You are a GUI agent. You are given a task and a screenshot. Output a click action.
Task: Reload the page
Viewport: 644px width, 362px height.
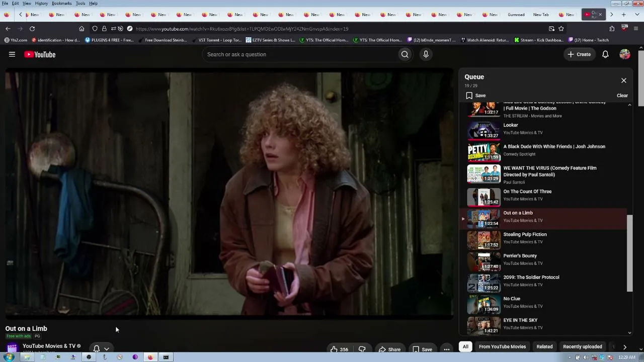[x=32, y=29]
